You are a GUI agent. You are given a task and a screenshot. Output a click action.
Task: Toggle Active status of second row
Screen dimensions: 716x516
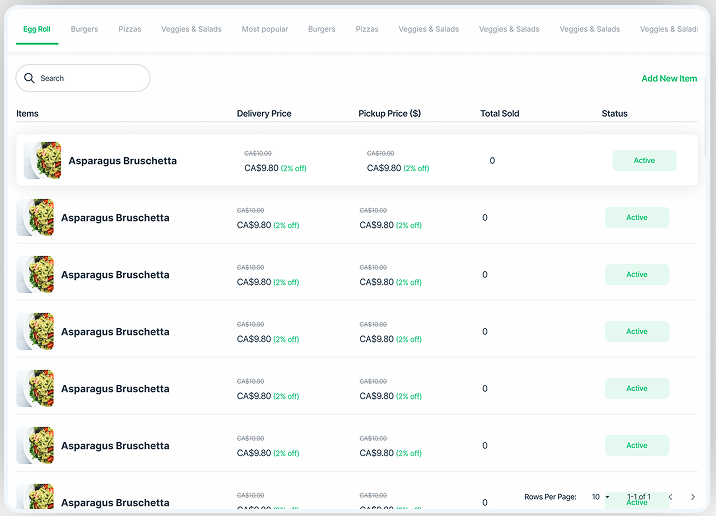pyautogui.click(x=637, y=217)
